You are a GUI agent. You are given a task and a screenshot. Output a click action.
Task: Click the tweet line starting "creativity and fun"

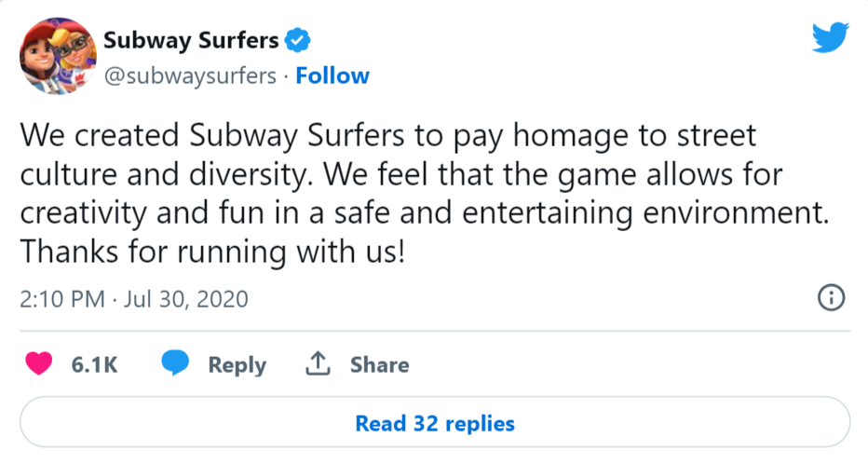click(424, 213)
